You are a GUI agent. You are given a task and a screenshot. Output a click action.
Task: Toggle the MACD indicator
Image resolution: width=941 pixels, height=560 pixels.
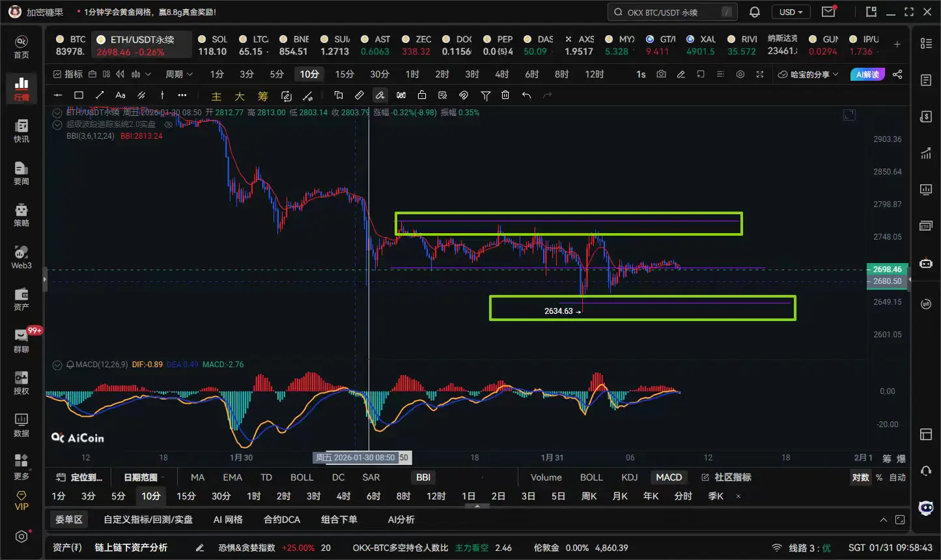(x=669, y=477)
